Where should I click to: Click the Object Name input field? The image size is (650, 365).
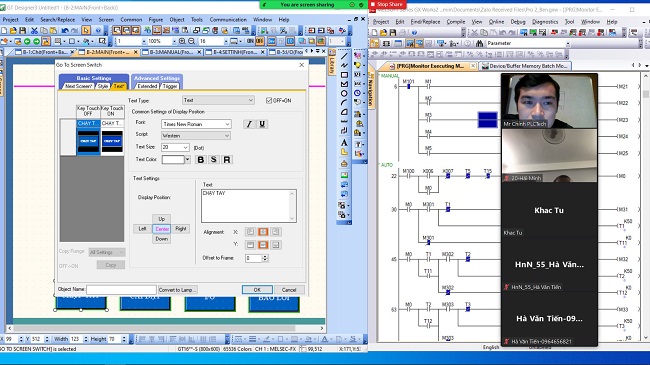(x=121, y=290)
